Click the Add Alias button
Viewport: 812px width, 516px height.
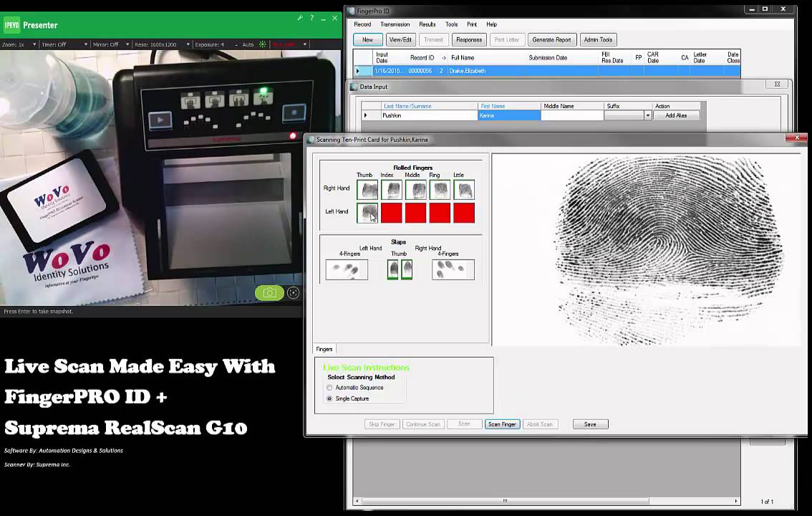676,115
